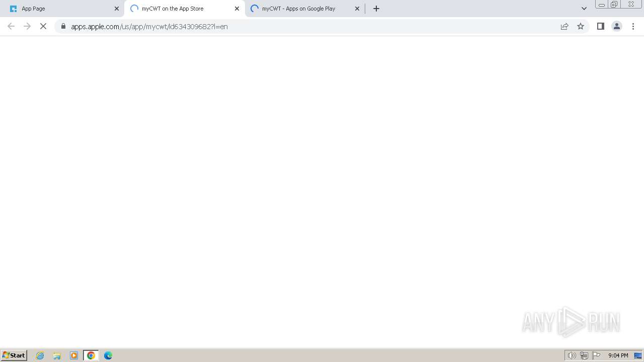Go back to previous page
644x362 pixels.
pos(11,26)
